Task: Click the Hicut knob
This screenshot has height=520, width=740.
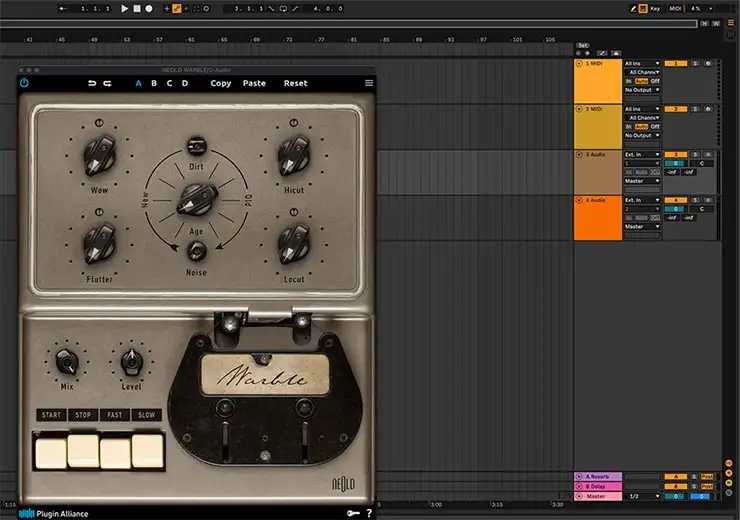Action: click(x=294, y=156)
